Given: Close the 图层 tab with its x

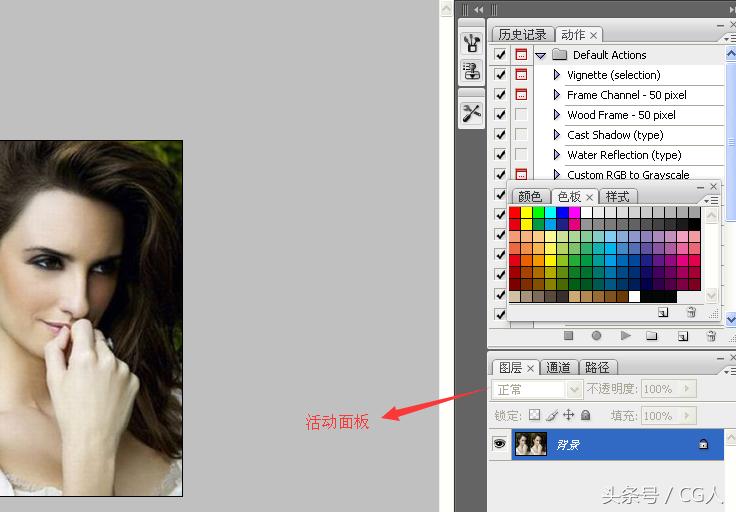Looking at the screenshot, I should (x=530, y=368).
